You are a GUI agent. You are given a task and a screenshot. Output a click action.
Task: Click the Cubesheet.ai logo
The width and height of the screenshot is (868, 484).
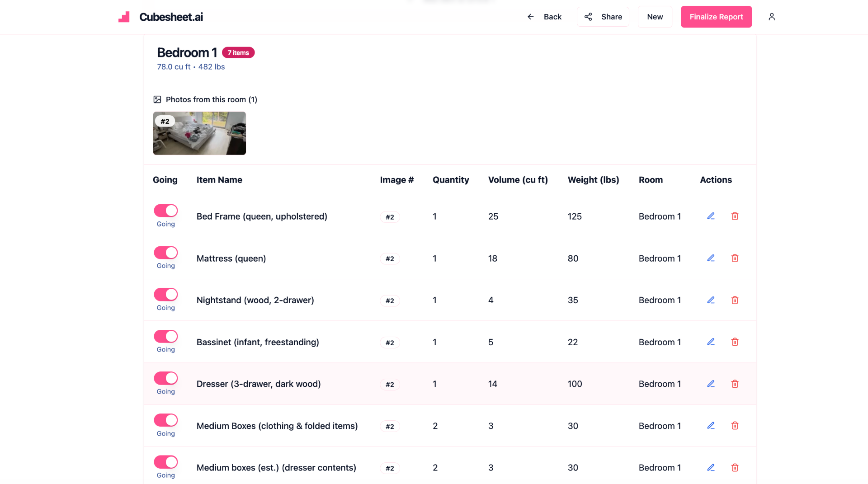[x=160, y=17]
